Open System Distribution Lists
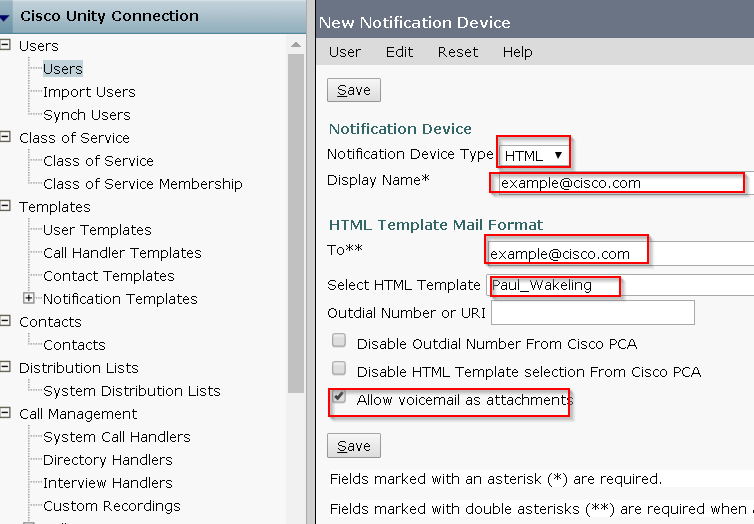Screen dimensions: 754x524 [x=132, y=391]
